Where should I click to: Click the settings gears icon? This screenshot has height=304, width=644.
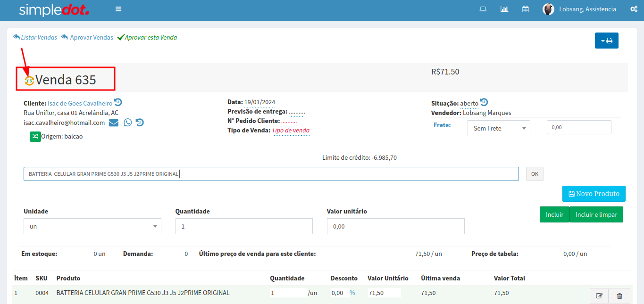tap(634, 9)
